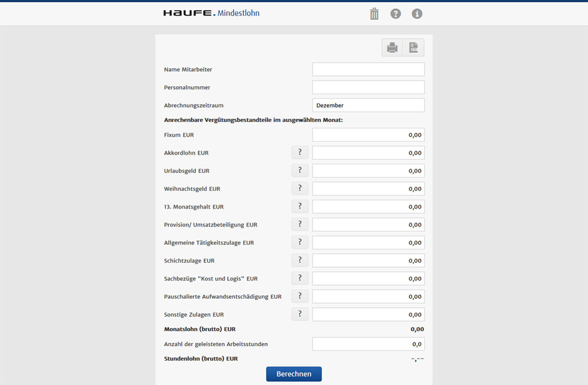
Task: Click the Sachbezüge Kost und Logis field
Action: [368, 279]
